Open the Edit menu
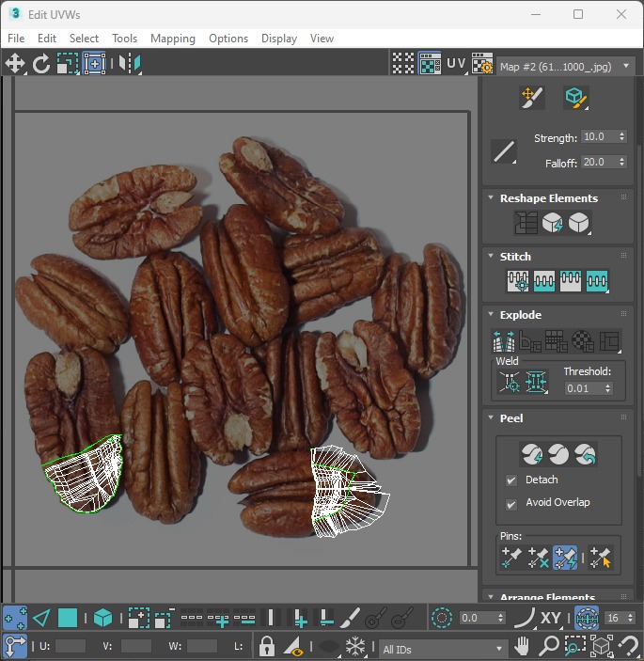Image resolution: width=644 pixels, height=661 pixels. click(x=47, y=39)
